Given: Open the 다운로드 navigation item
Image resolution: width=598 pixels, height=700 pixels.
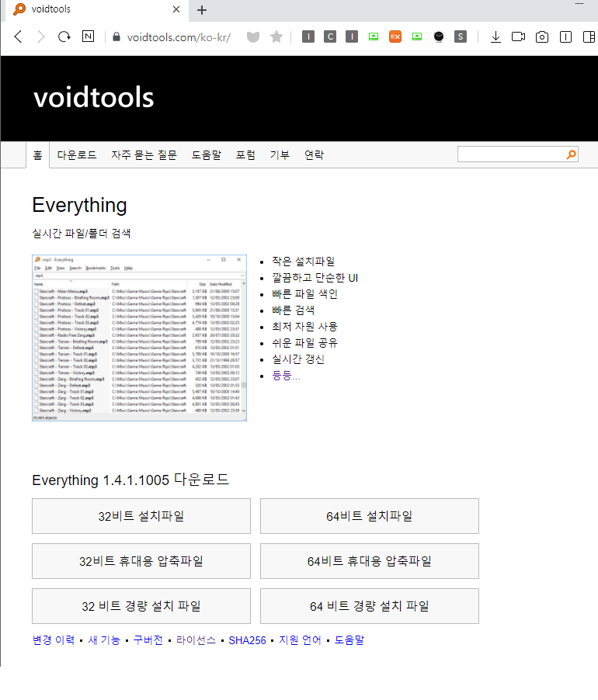Looking at the screenshot, I should point(77,155).
